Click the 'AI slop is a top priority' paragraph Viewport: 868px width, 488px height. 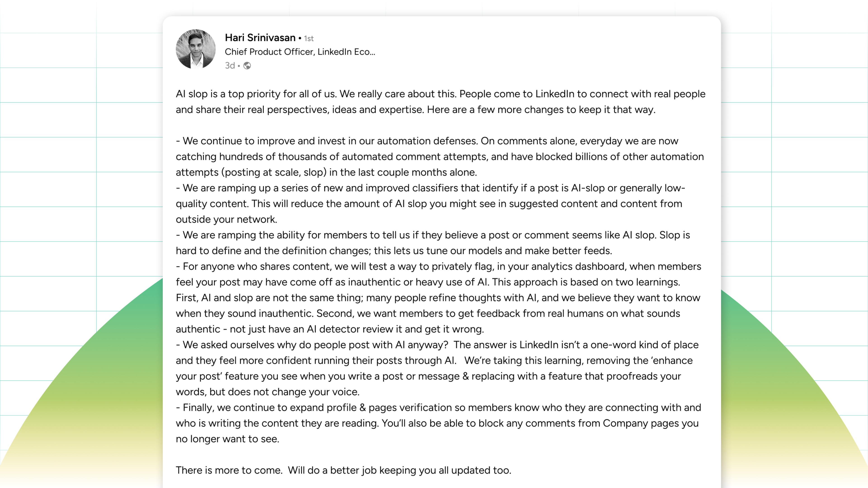click(440, 102)
